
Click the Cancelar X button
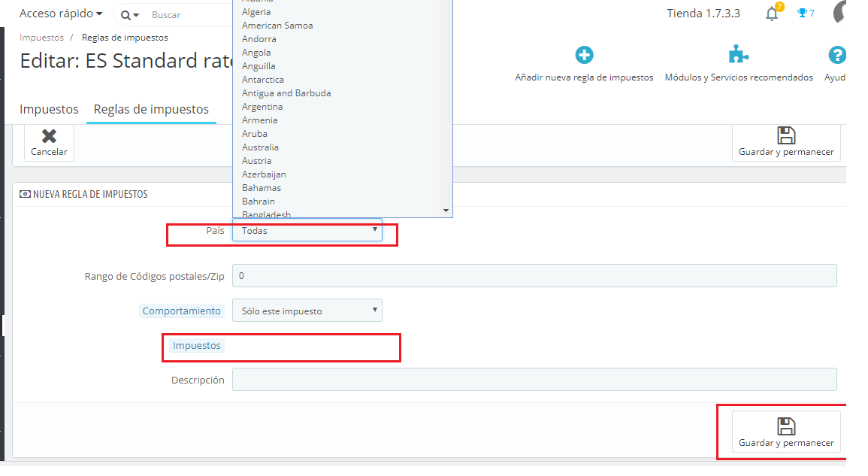[50, 142]
